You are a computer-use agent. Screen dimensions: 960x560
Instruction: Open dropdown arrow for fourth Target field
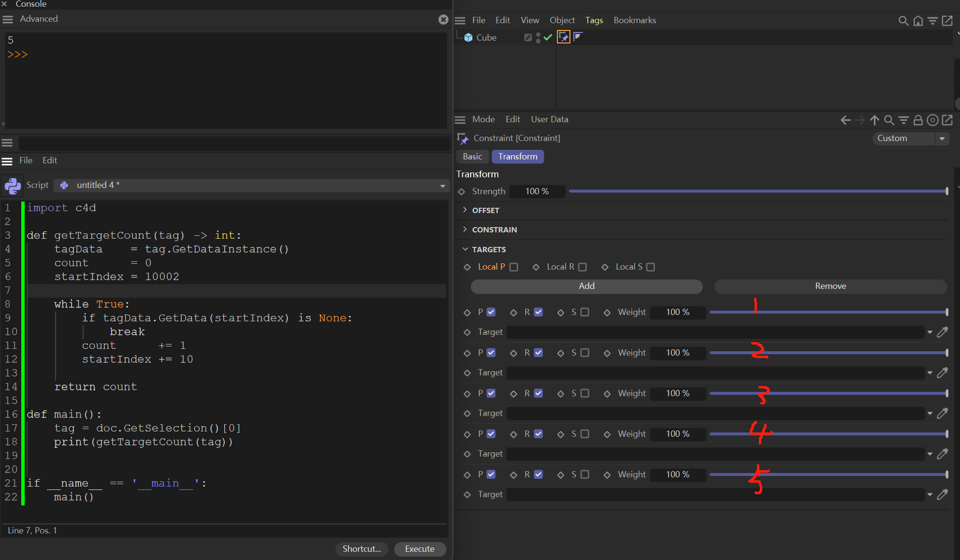click(x=930, y=454)
